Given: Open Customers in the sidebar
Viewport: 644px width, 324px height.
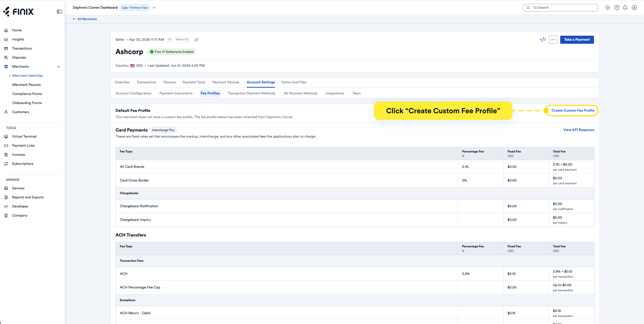Looking at the screenshot, I should [20, 112].
